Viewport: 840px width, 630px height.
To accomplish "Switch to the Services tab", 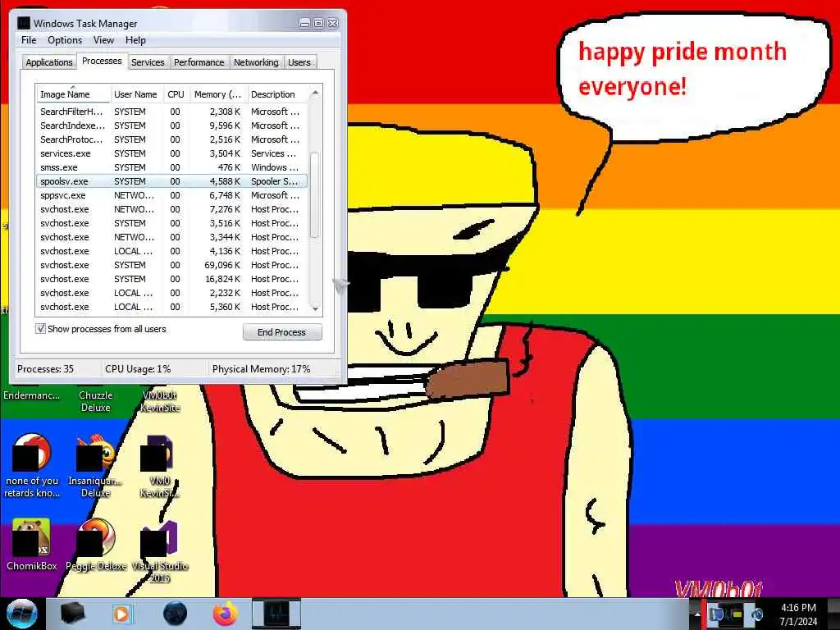I will click(x=148, y=62).
